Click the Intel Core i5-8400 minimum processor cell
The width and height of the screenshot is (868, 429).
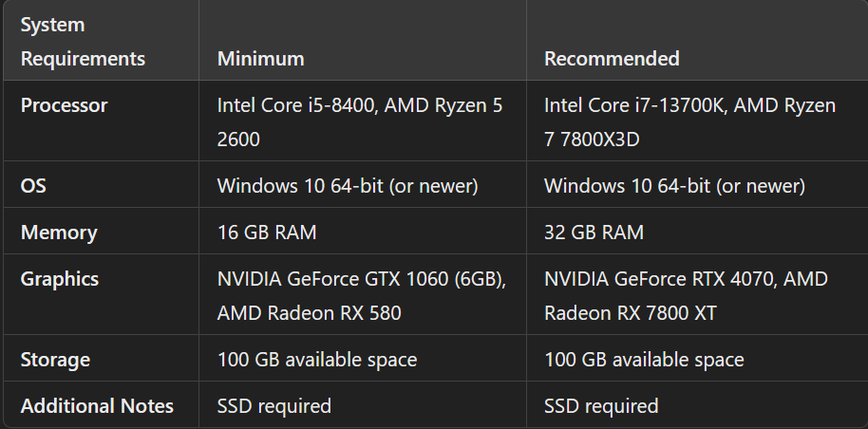coord(360,121)
